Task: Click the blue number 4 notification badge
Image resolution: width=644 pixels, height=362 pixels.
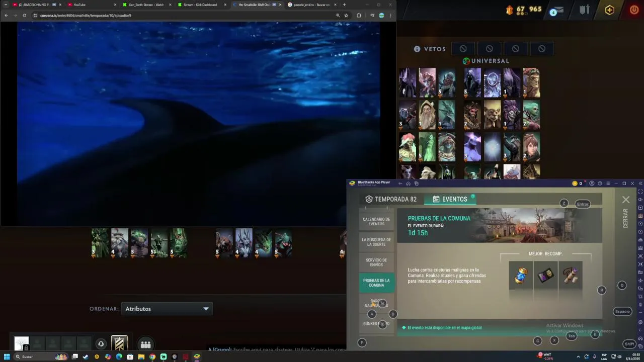Action: point(553,13)
